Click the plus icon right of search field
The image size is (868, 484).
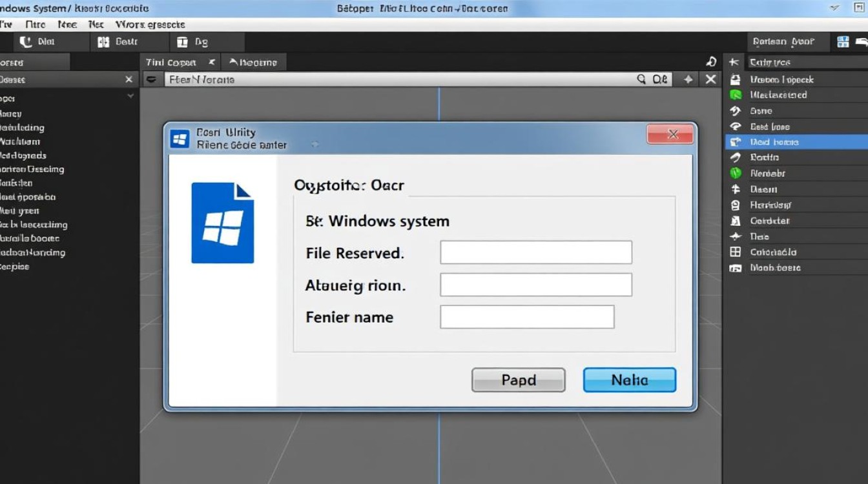(688, 79)
